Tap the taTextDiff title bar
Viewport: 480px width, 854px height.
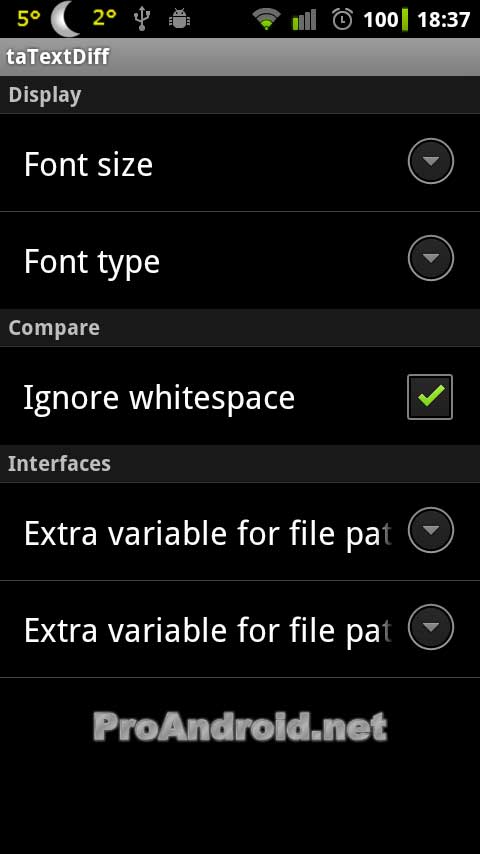[x=240, y=57]
